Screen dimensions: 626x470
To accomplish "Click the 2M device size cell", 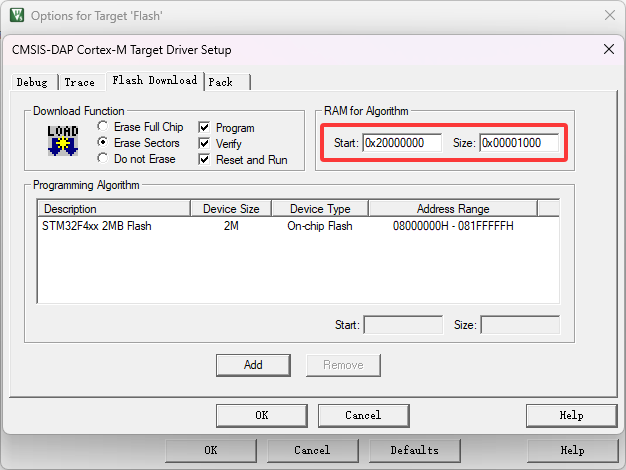I will tap(231, 226).
